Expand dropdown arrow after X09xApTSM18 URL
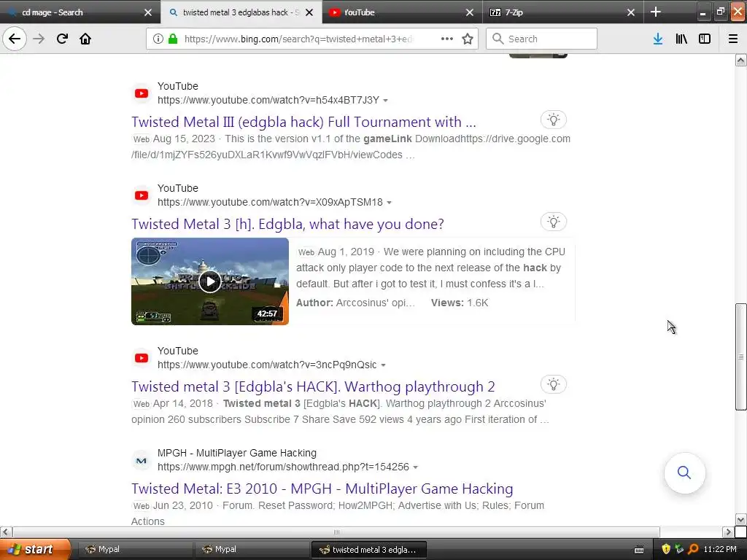The width and height of the screenshot is (747, 560). click(390, 203)
